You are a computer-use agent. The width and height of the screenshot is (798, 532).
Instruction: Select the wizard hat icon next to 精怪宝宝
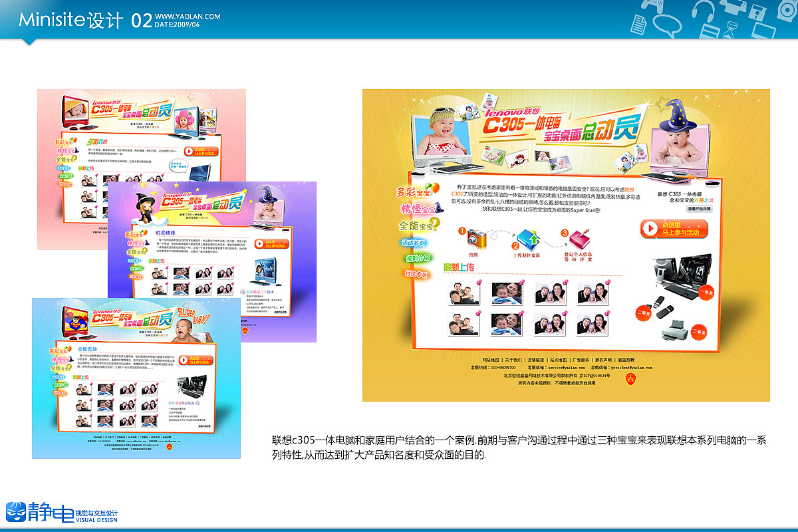[438, 208]
